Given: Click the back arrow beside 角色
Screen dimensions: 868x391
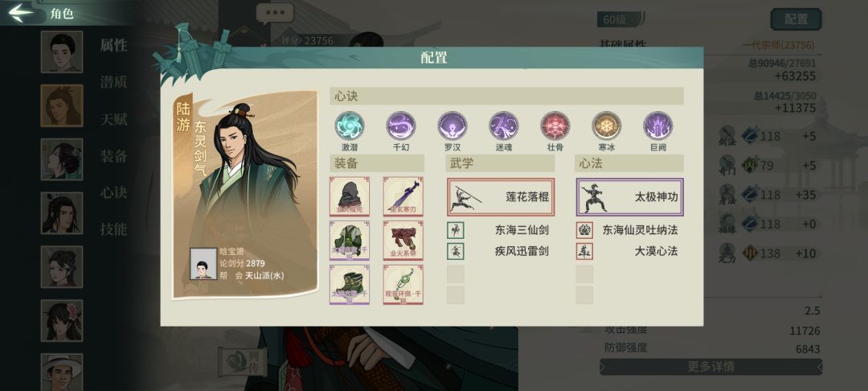Looking at the screenshot, I should click(x=21, y=14).
